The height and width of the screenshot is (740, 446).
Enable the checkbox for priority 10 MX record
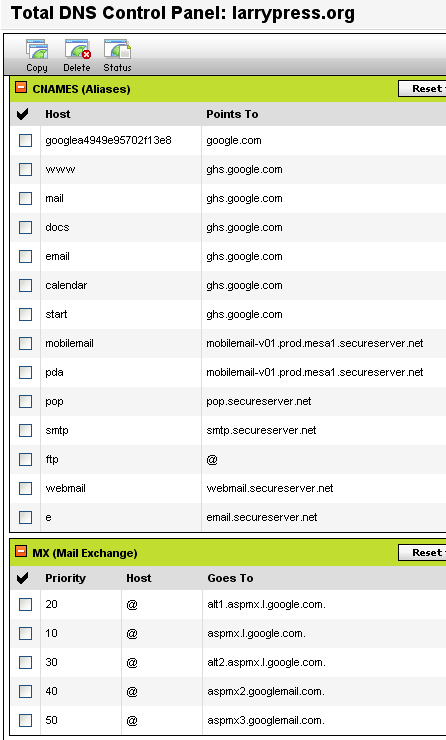[x=25, y=633]
